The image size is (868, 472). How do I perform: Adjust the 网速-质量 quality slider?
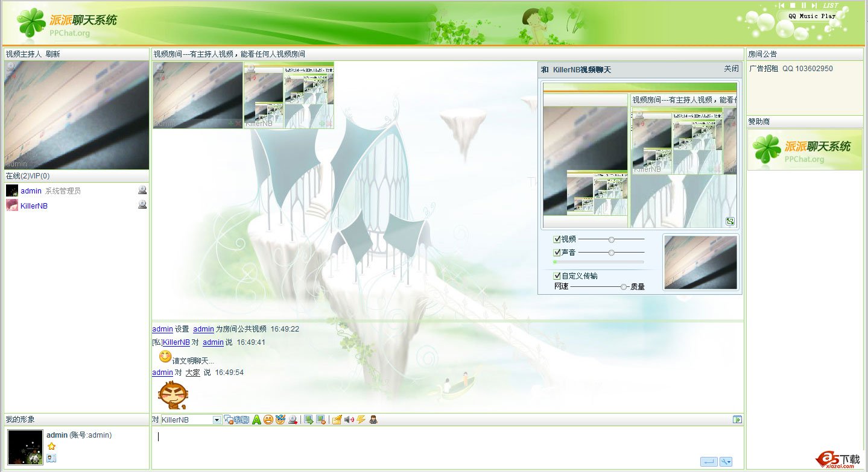(600, 287)
